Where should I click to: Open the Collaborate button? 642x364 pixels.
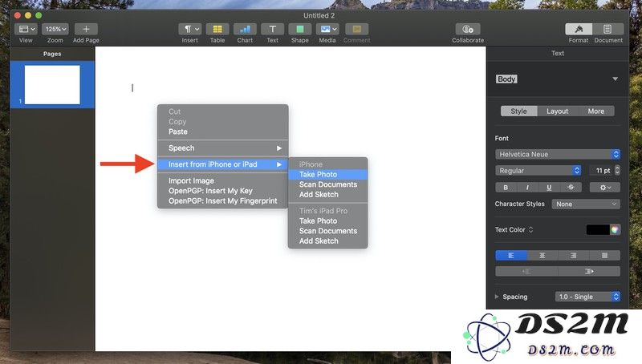coord(468,29)
